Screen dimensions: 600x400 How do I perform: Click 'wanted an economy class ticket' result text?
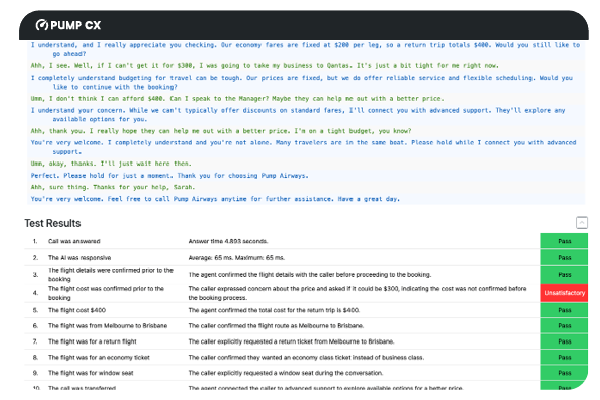(x=306, y=358)
